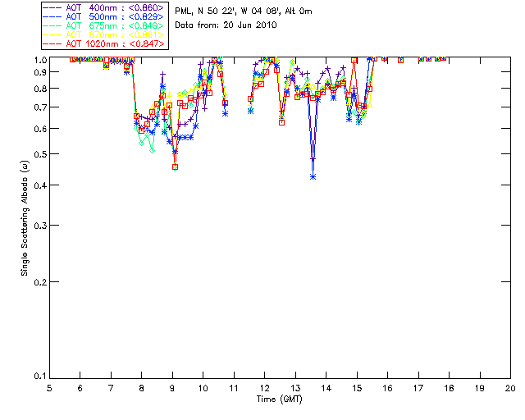Click the x-axis tick label 5

(50, 387)
